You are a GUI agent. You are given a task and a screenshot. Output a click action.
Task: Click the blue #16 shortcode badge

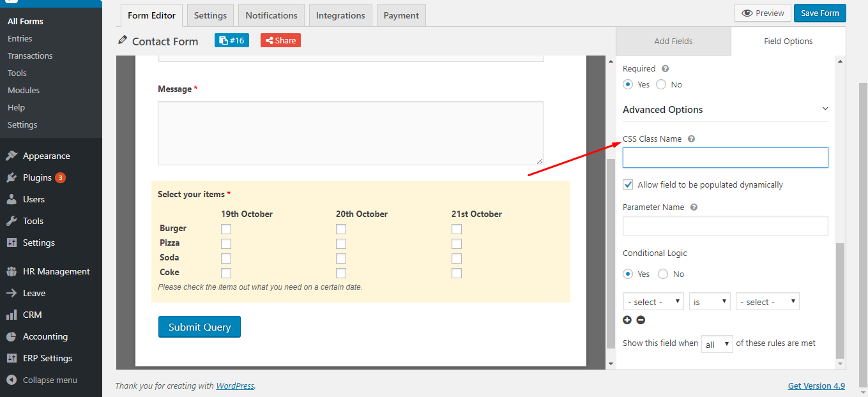coord(231,40)
